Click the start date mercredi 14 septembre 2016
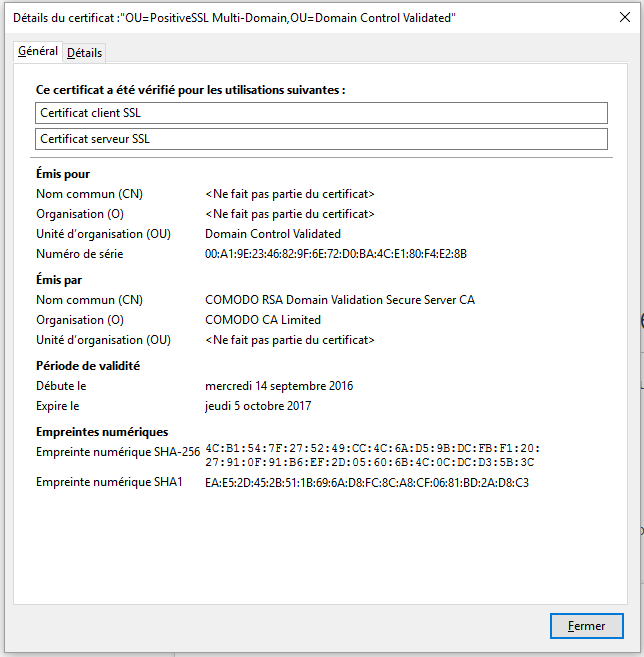Viewport: 644px width, 657px height. coord(279,386)
